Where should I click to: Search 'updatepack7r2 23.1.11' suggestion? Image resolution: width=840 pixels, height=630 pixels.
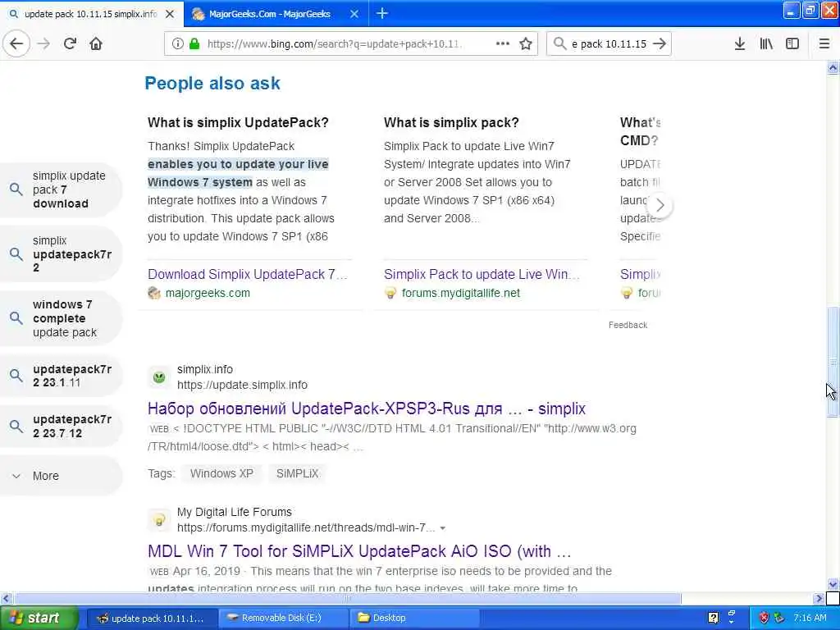[60, 376]
